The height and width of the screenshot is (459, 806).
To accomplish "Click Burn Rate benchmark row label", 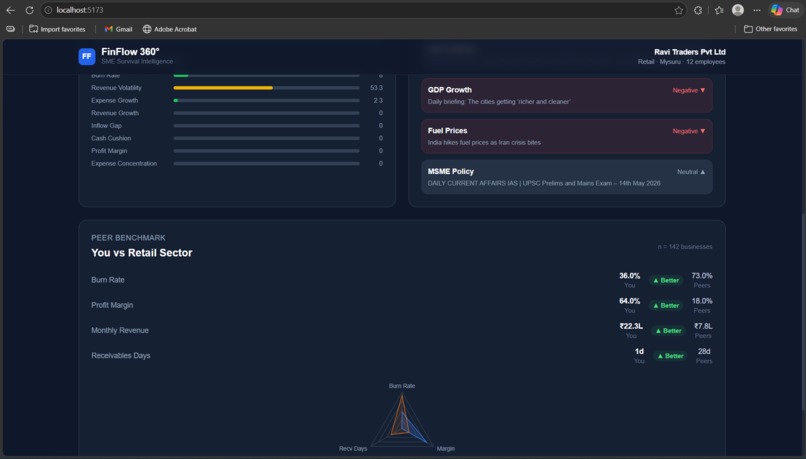I will [x=108, y=280].
